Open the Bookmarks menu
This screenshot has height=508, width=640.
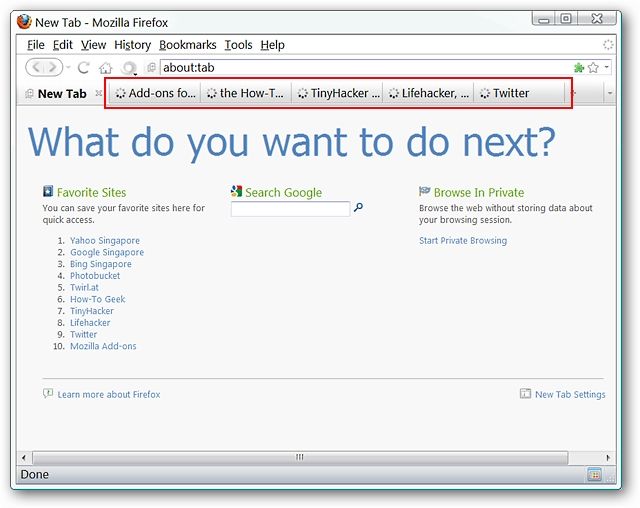[187, 45]
